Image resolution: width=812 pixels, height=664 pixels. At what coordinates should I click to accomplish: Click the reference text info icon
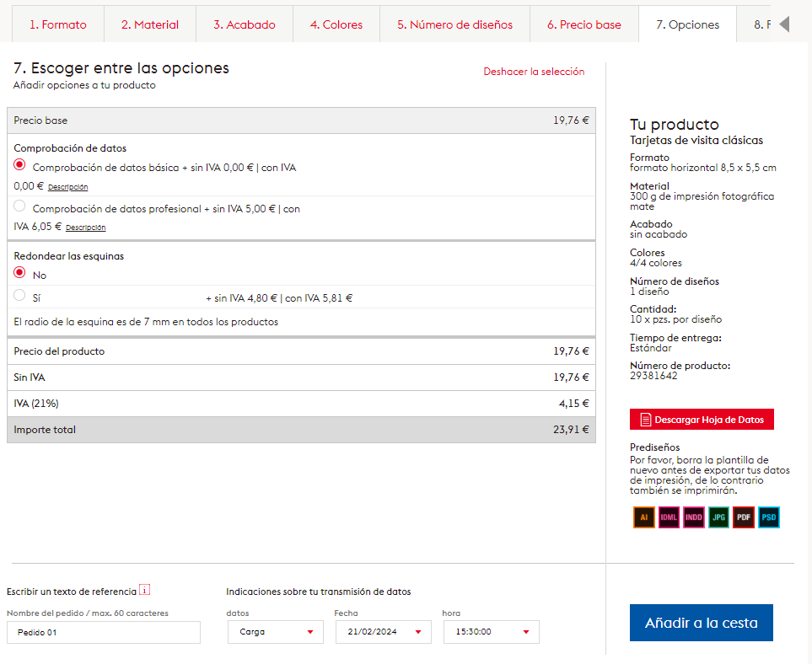point(144,591)
